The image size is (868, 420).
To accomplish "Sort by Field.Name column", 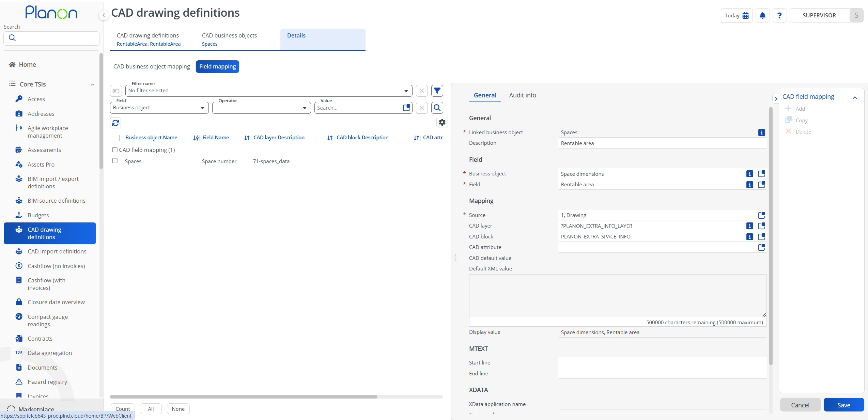I will [215, 138].
